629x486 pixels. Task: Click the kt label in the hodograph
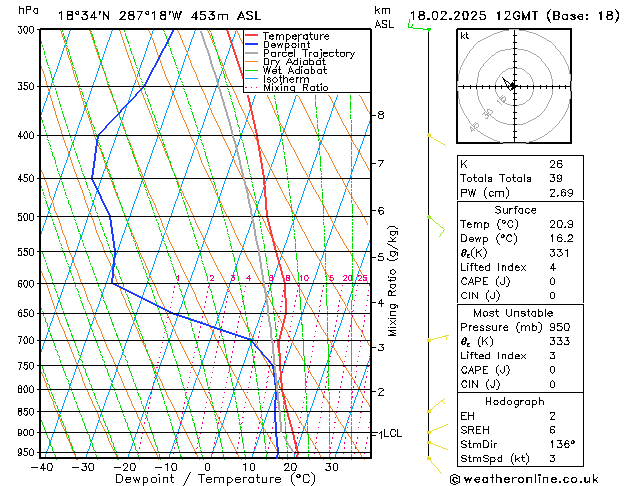point(465,36)
